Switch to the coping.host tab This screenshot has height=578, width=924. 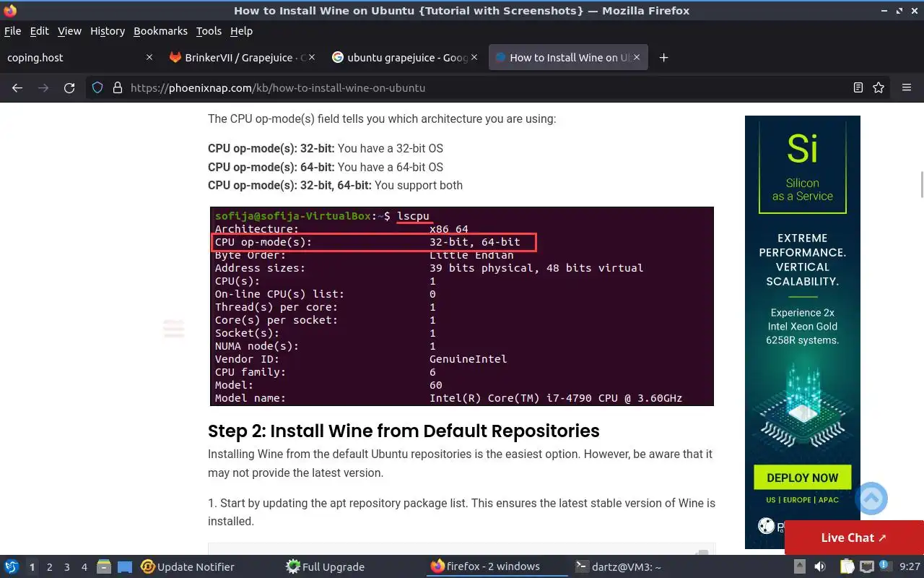point(79,58)
